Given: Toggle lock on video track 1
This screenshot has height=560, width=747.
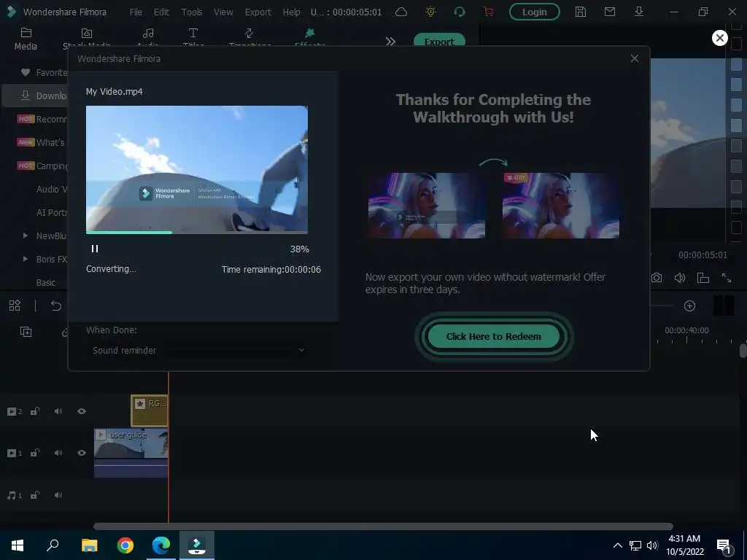Looking at the screenshot, I should [35, 453].
